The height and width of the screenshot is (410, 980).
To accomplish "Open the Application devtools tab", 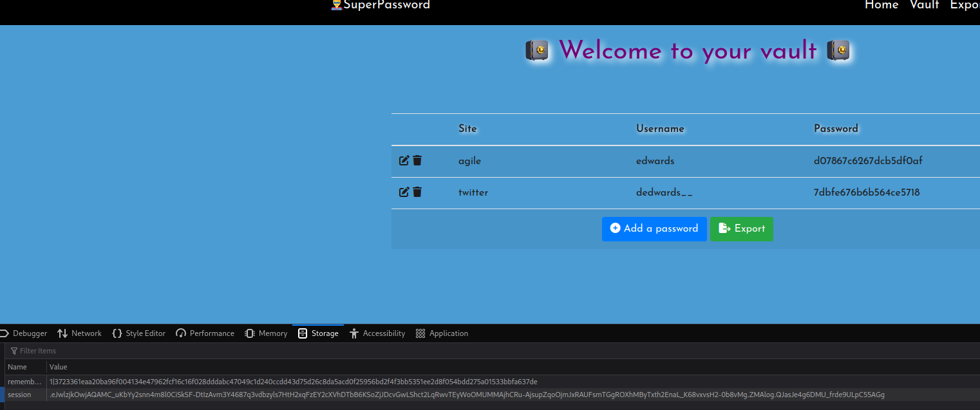I will point(442,333).
